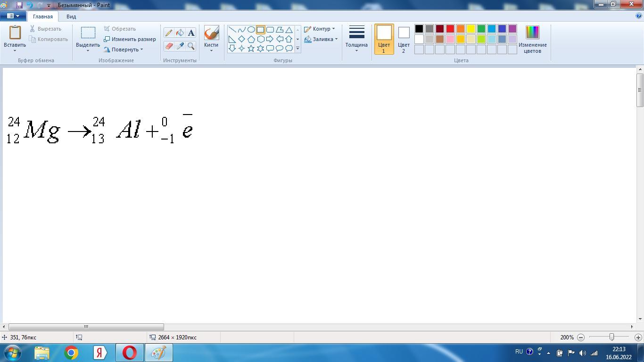Screen dimensions: 644x362
Task: Choose the Rounded rectangle shape
Action: pyautogui.click(x=270, y=30)
